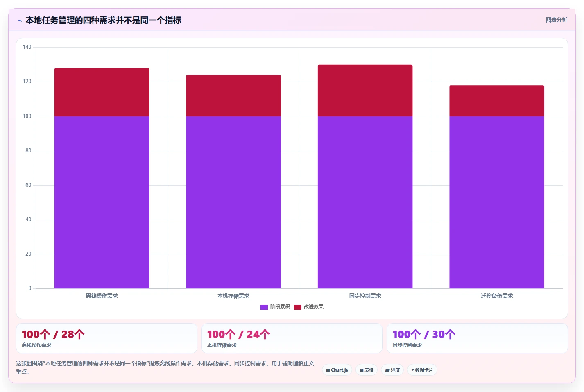Click the icon inside the 进度 chip
The image size is (584, 392).
coord(387,370)
